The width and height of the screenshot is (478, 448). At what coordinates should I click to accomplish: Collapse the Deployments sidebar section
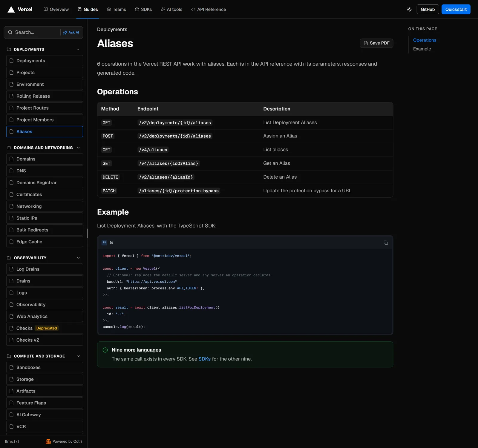click(x=78, y=49)
